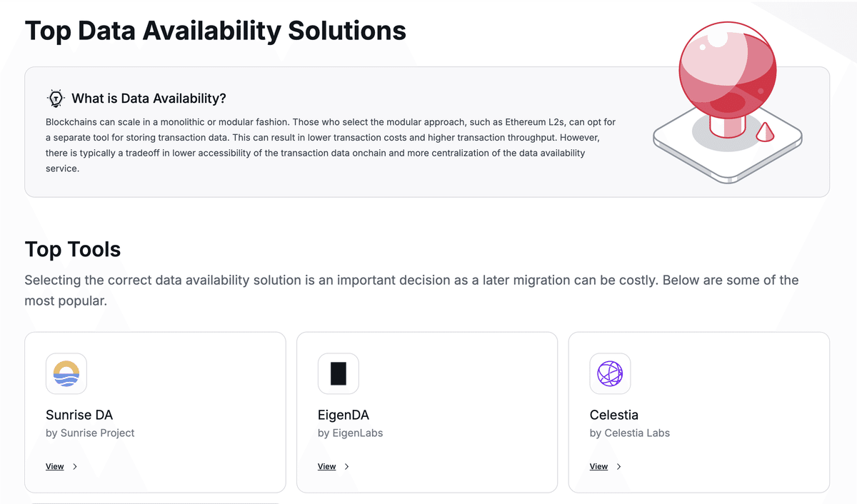Click the chevron arrow next to Celestia View
This screenshot has width=857, height=504.
(618, 466)
